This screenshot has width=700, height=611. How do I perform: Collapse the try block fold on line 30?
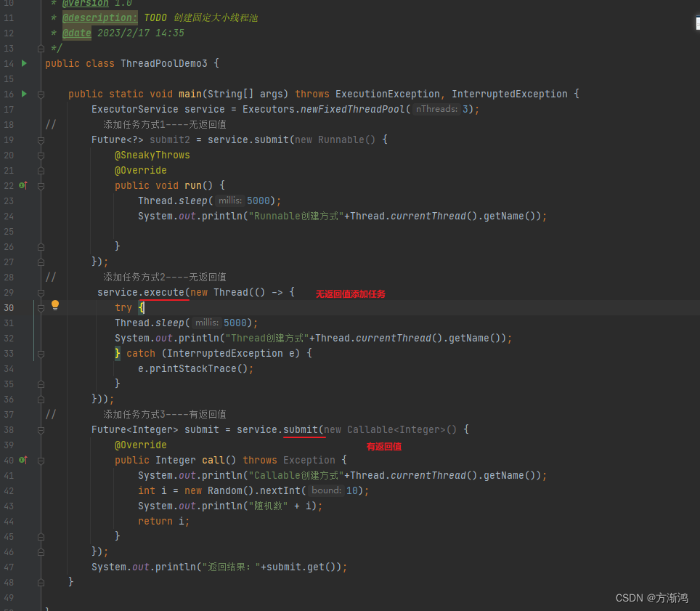(41, 308)
